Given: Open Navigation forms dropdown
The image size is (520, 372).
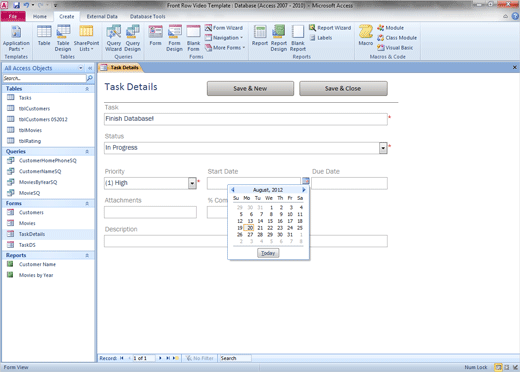Looking at the screenshot, I should (224, 38).
